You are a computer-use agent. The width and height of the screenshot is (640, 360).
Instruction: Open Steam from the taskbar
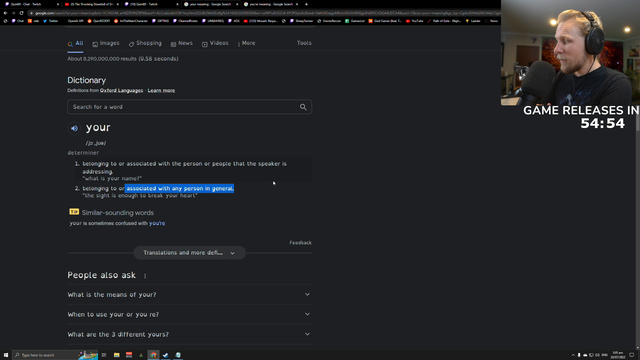pyautogui.click(x=165, y=355)
